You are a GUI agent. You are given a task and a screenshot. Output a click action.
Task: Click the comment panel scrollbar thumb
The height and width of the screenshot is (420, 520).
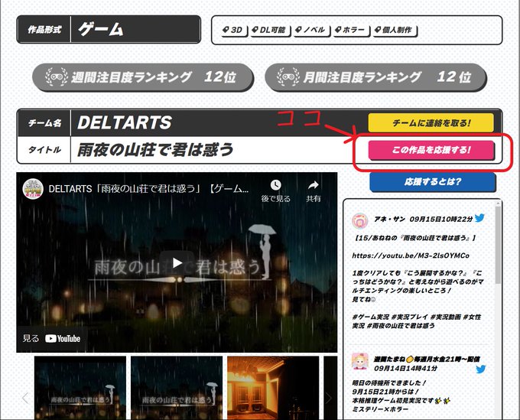click(x=498, y=245)
